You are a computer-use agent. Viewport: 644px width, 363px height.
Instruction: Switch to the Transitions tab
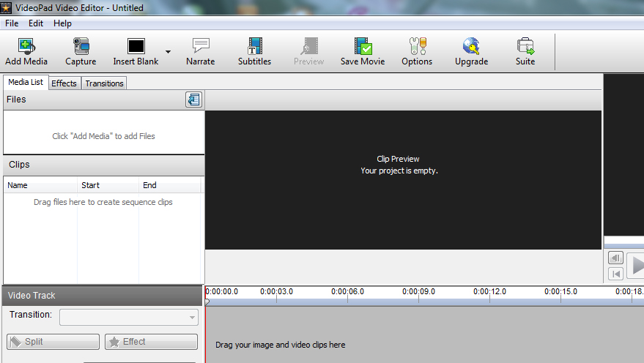click(x=104, y=83)
